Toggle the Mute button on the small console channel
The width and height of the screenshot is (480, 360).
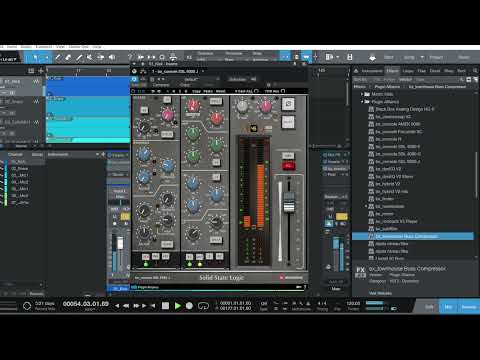coord(115,217)
